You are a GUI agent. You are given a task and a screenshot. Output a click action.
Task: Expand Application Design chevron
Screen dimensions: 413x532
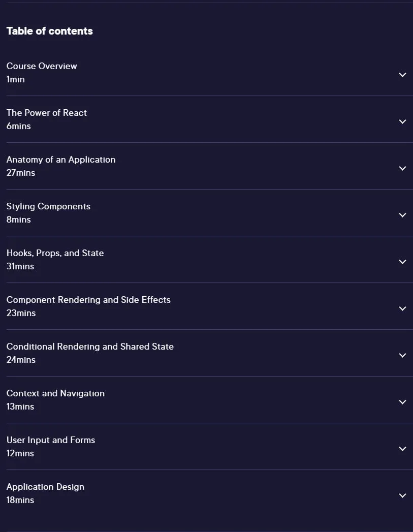(402, 496)
